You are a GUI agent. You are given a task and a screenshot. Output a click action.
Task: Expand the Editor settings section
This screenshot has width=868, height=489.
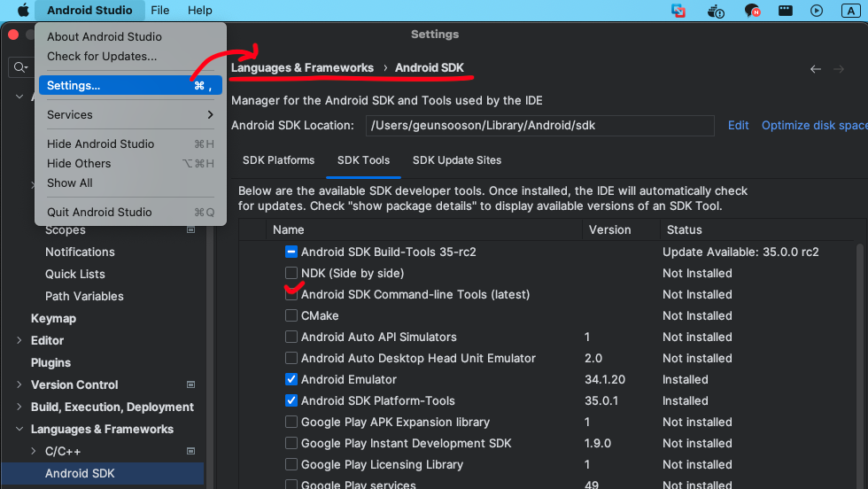[x=19, y=340]
